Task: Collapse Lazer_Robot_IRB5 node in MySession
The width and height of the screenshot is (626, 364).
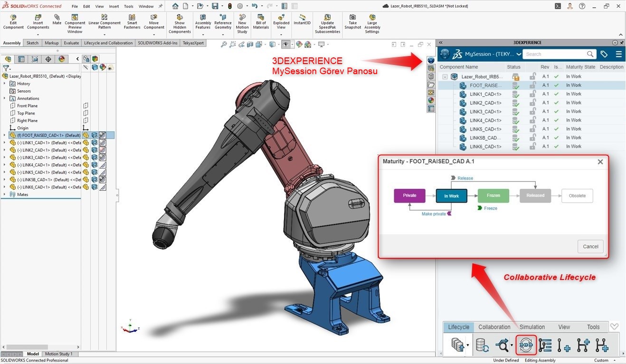Action: [x=445, y=76]
